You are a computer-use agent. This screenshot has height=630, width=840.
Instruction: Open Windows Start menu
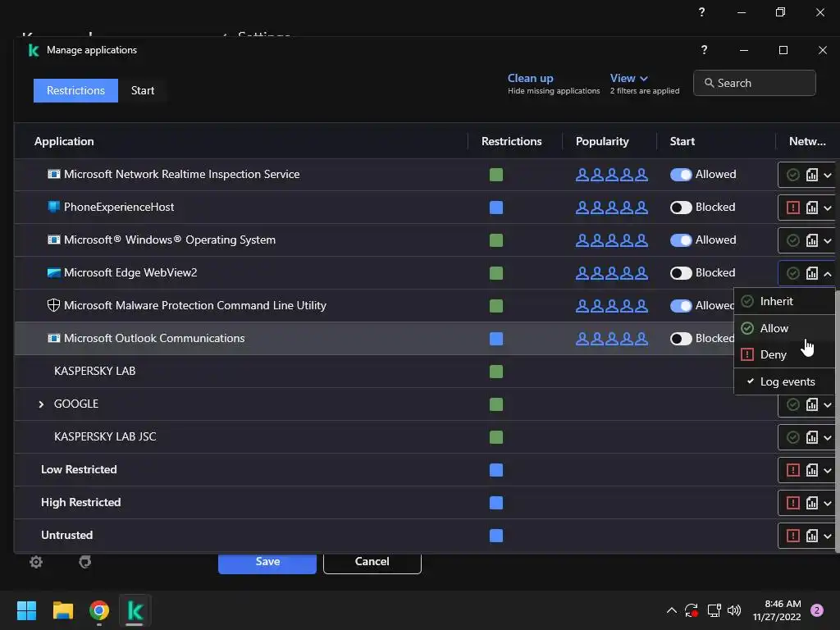click(x=26, y=610)
